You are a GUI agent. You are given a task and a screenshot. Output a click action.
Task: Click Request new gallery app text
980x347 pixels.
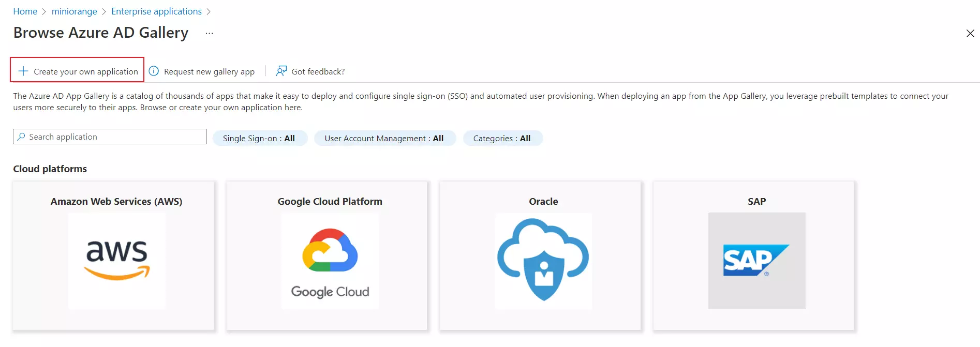[x=209, y=72]
